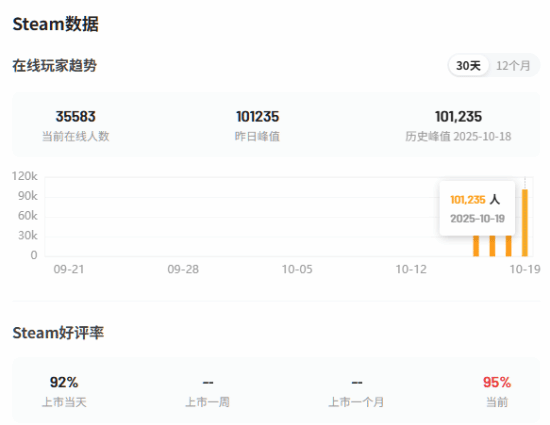Click the current online count 35583
The image size is (550, 425).
click(76, 117)
